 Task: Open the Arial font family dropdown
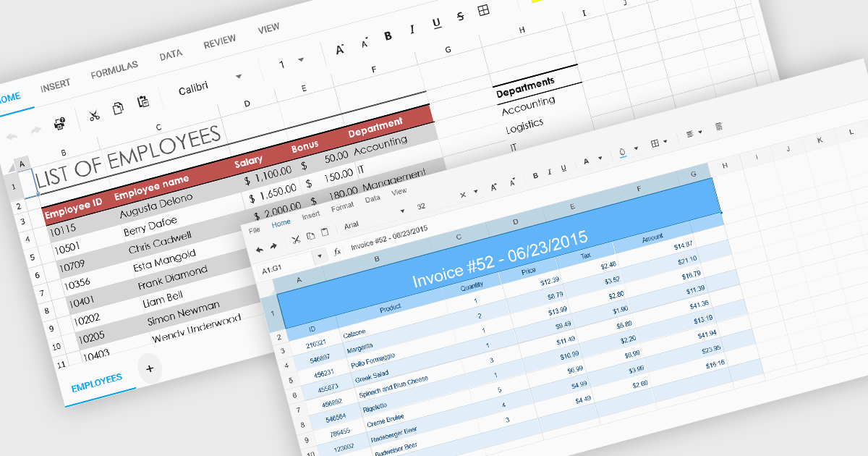(402, 211)
